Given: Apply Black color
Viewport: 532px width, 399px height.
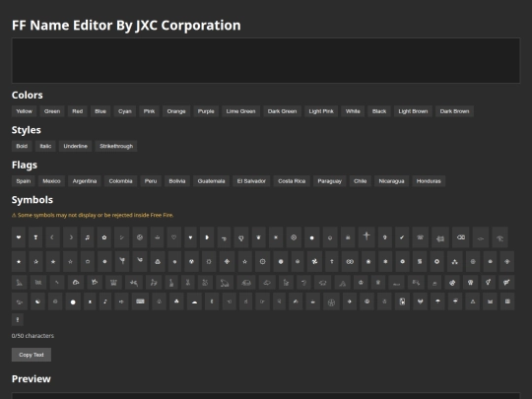Looking at the screenshot, I should pyautogui.click(x=379, y=111).
